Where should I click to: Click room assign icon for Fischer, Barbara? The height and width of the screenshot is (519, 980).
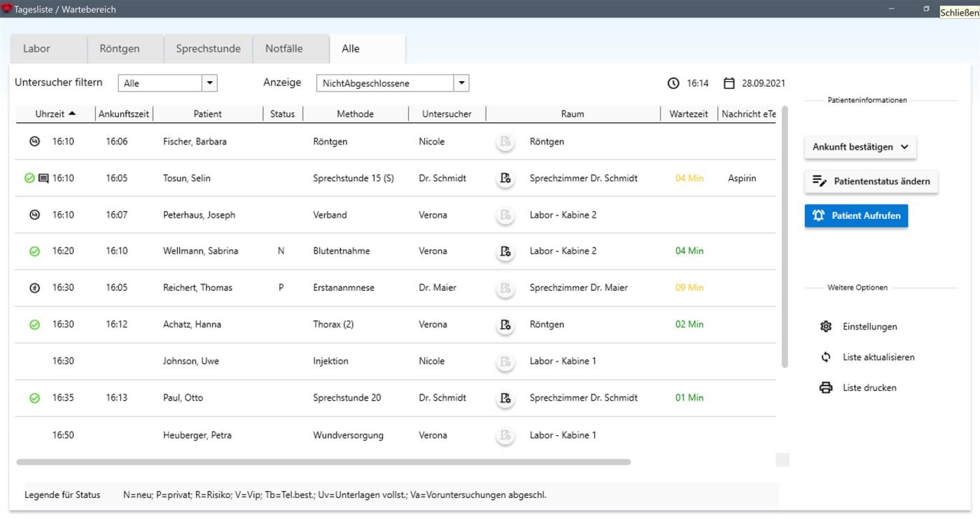(505, 142)
